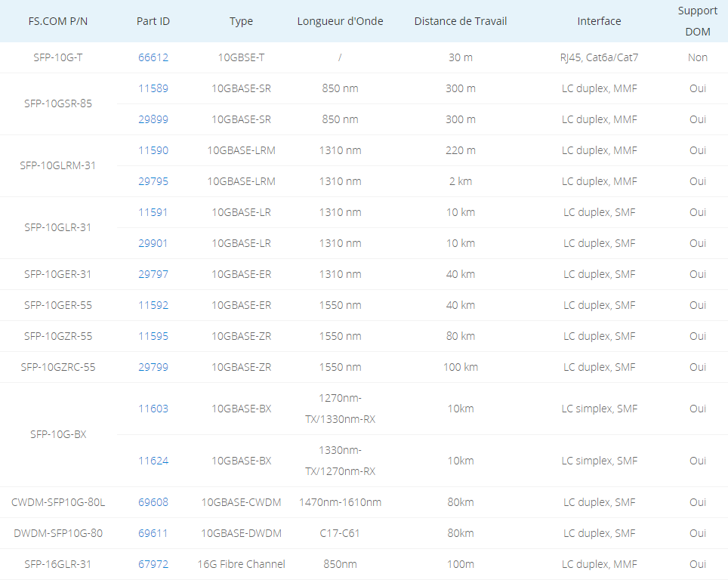This screenshot has width=728, height=580.
Task: Open Part ID 29901 link
Action: coord(153,243)
